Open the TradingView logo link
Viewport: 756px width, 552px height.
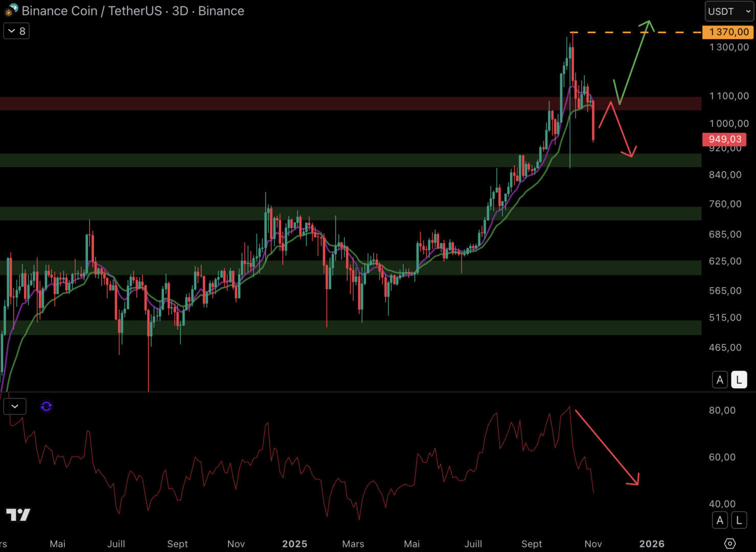pyautogui.click(x=18, y=514)
